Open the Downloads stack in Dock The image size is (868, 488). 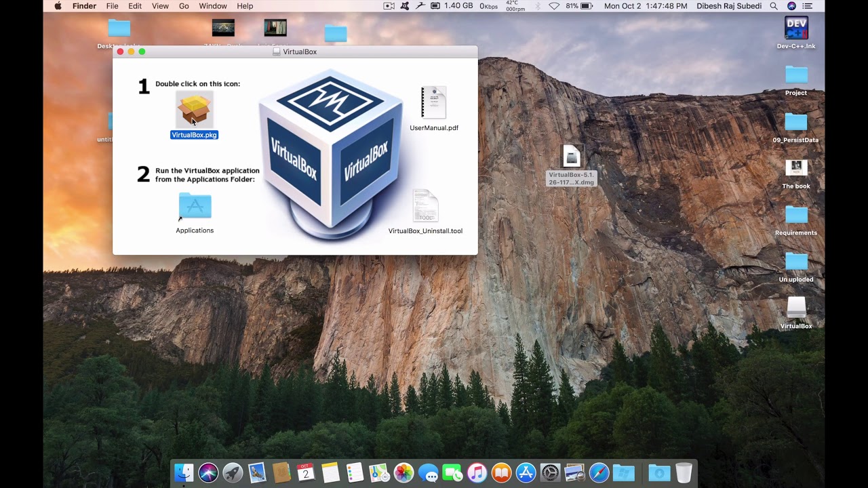(658, 472)
